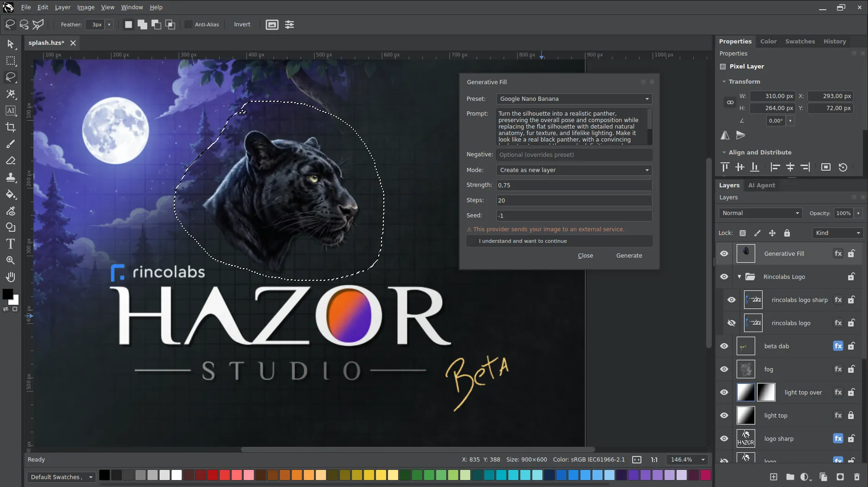Create a new layer group folder
This screenshot has height=487, width=868.
790,477
